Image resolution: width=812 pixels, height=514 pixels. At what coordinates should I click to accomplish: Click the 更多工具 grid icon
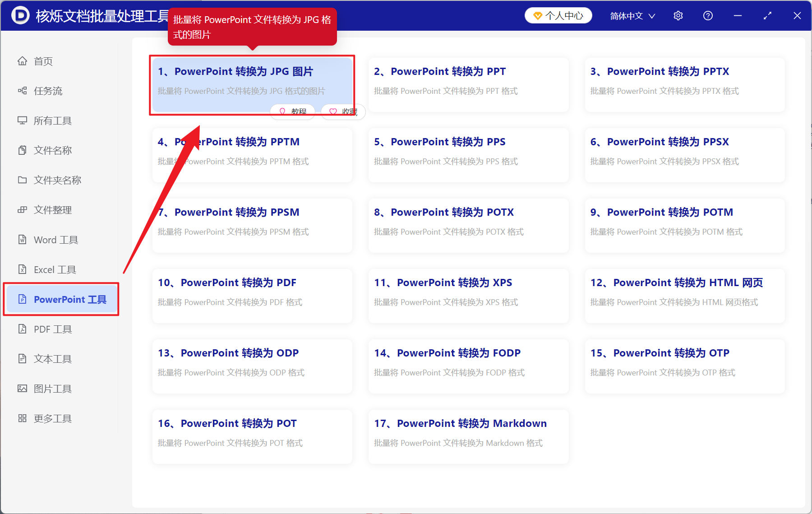(x=22, y=418)
